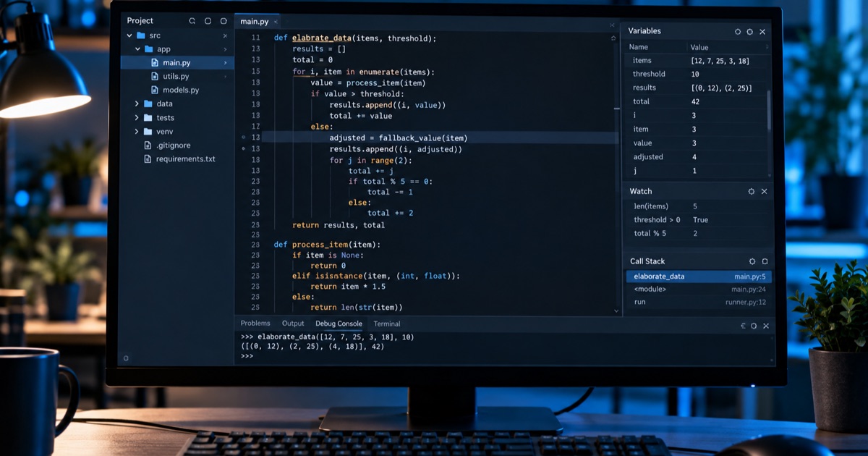Open Watch panel settings icon
Screen dimensions: 868x456
(752, 192)
